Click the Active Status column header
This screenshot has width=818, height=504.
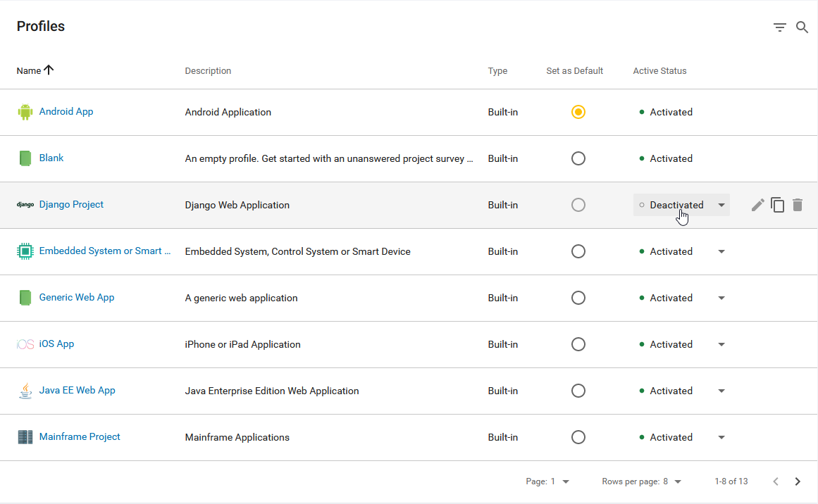659,70
